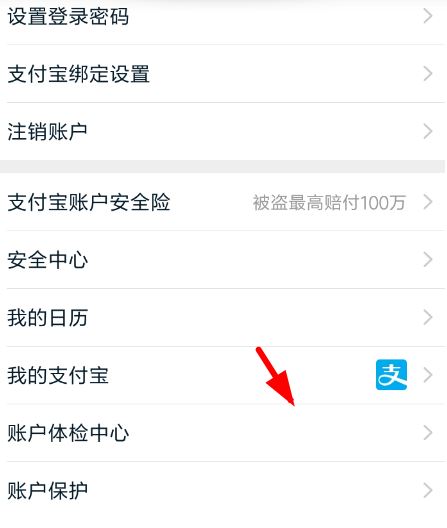Open 账户体检中心

223,433
